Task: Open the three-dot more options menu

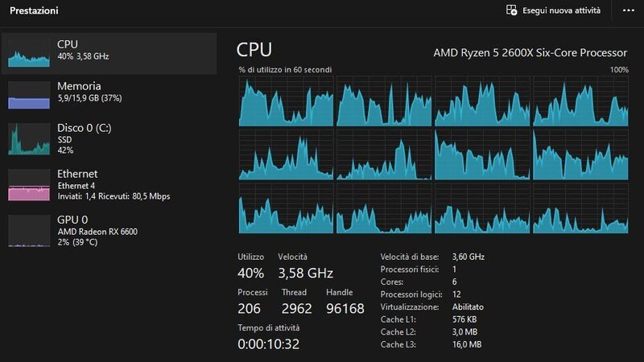Action: click(x=628, y=10)
